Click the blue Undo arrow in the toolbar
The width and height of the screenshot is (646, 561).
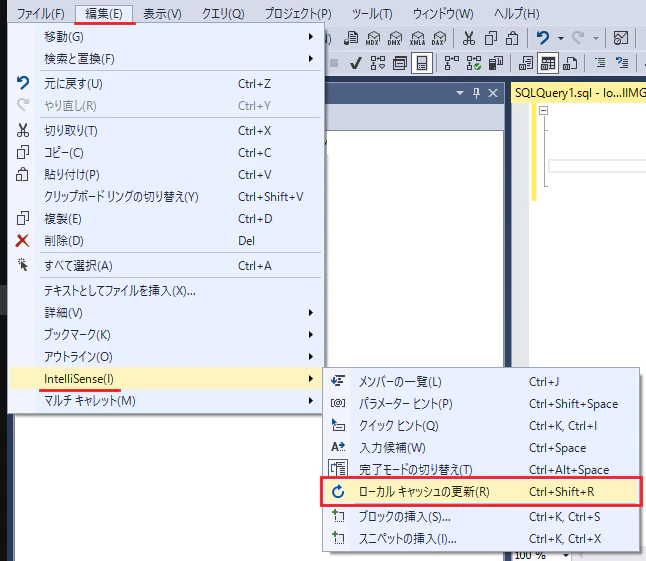[x=543, y=38]
